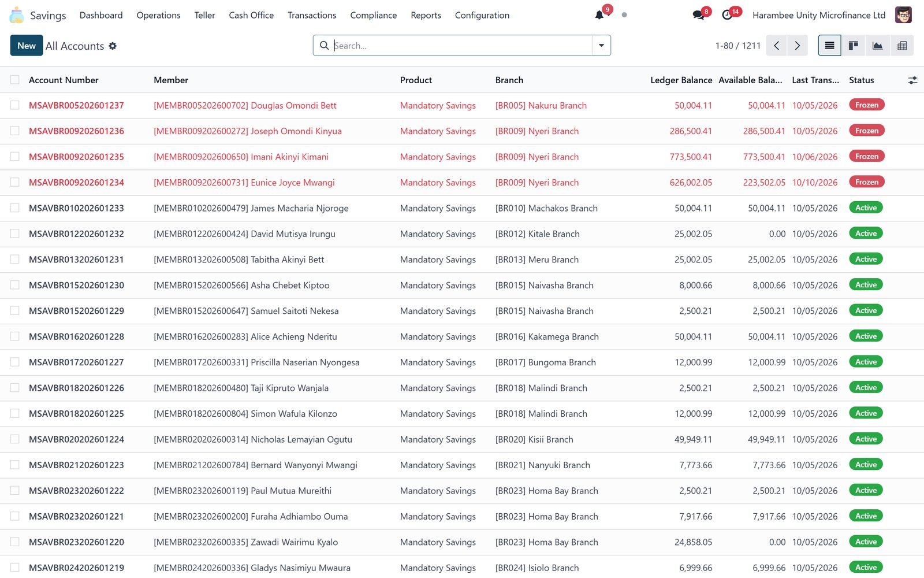
Task: Click the search magnifier icon
Action: 325,46
